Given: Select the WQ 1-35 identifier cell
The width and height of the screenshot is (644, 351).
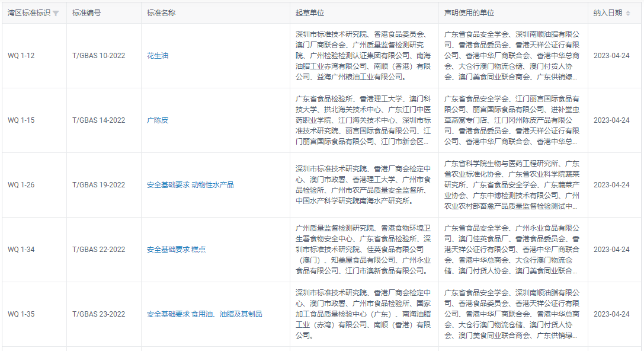Looking at the screenshot, I should click(21, 314).
